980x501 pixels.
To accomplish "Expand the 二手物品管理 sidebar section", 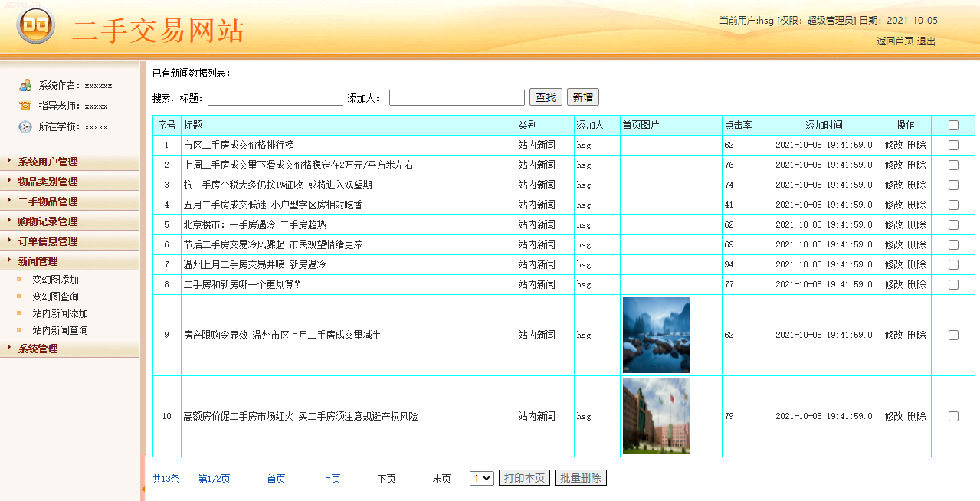I will tap(48, 201).
